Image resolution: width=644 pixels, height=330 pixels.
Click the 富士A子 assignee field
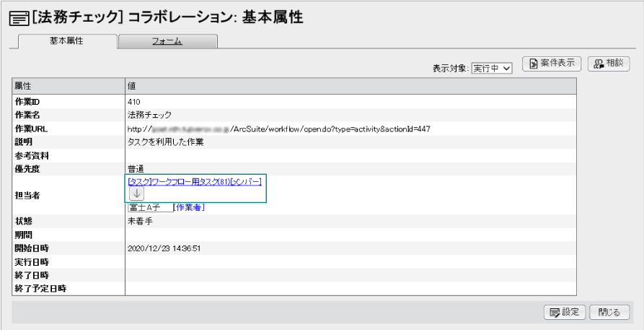point(150,208)
